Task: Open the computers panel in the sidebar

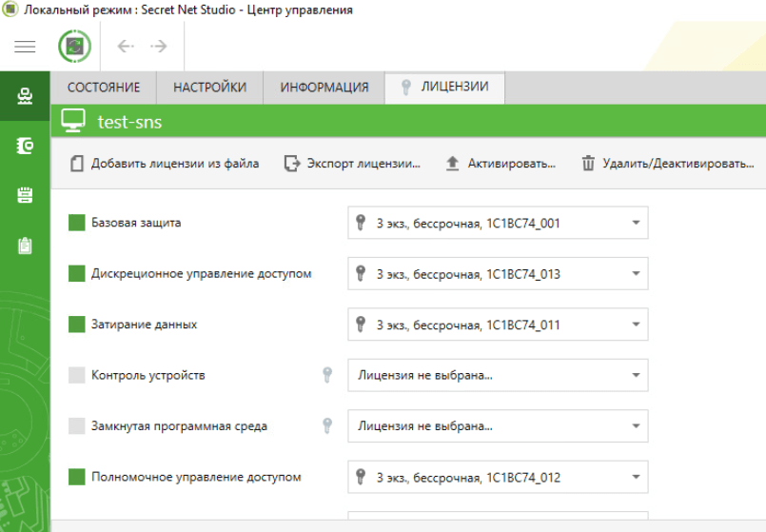Action: click(25, 96)
